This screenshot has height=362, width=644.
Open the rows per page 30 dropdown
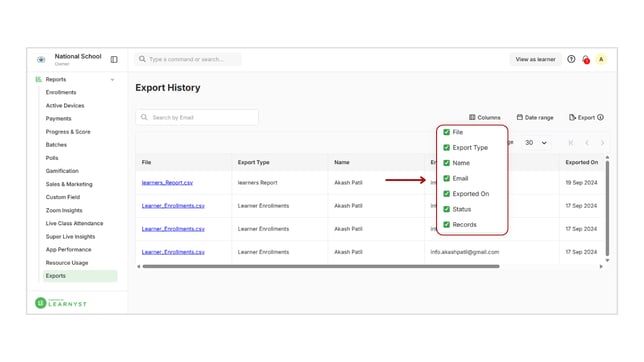point(536,143)
